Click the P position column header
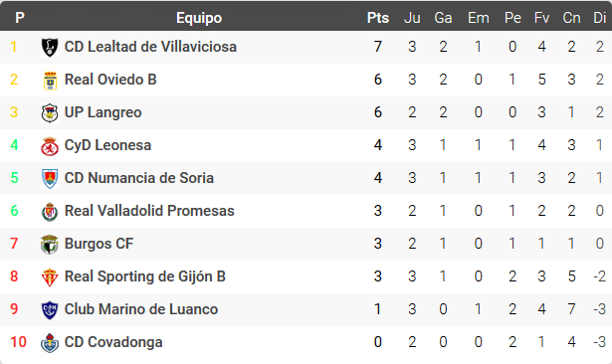 coord(20,18)
